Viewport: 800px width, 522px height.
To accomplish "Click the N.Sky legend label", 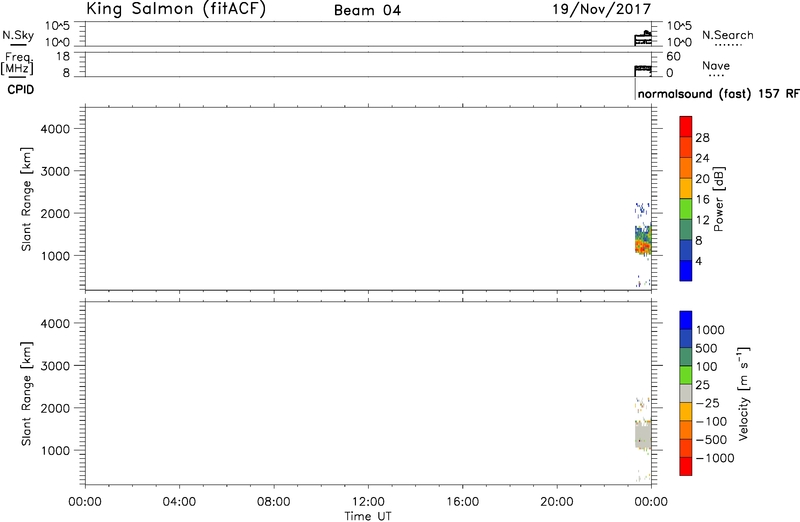I will tap(18, 35).
